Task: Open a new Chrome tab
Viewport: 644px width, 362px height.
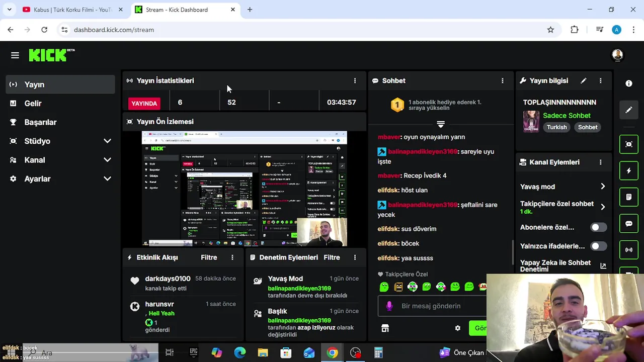Action: (x=250, y=10)
